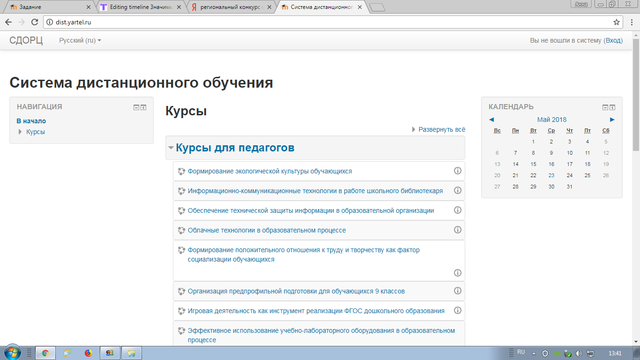Bookmark this page with the star icon
This screenshot has width=640, height=360.
(x=616, y=22)
